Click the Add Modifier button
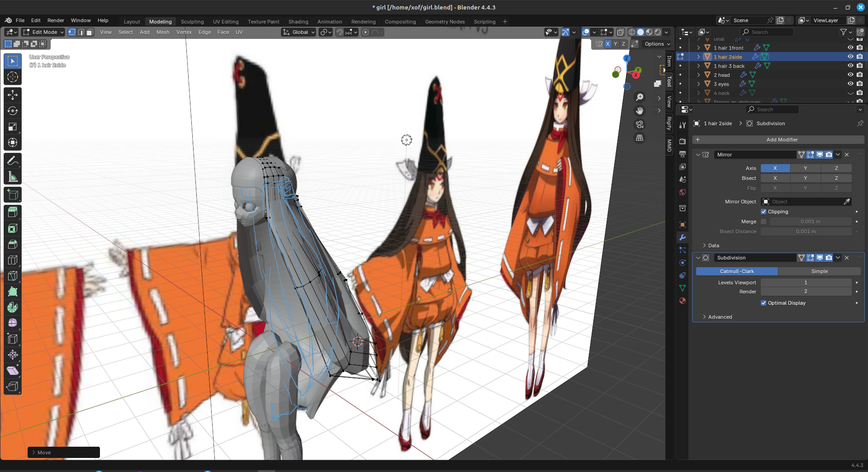The height and width of the screenshot is (472, 868). (x=778, y=140)
